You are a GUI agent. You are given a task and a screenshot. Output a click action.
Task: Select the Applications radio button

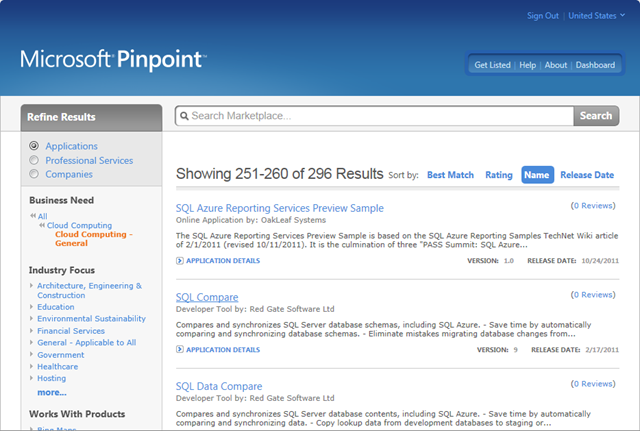click(35, 146)
